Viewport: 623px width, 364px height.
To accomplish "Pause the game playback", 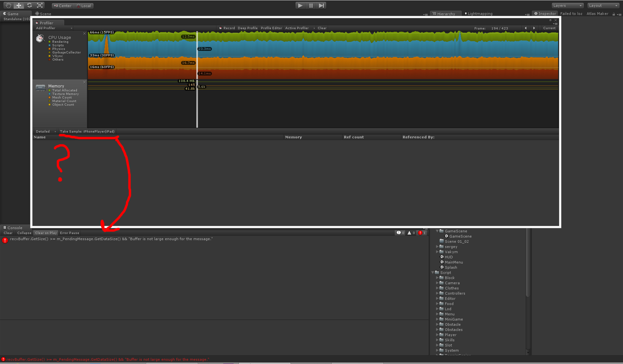I will coord(311,6).
